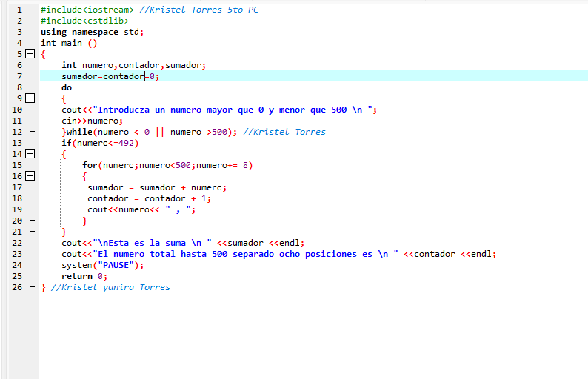Click 'sumador = sumador + numero;' statement
Image resolution: width=588 pixels, height=379 pixels.
pos(157,187)
